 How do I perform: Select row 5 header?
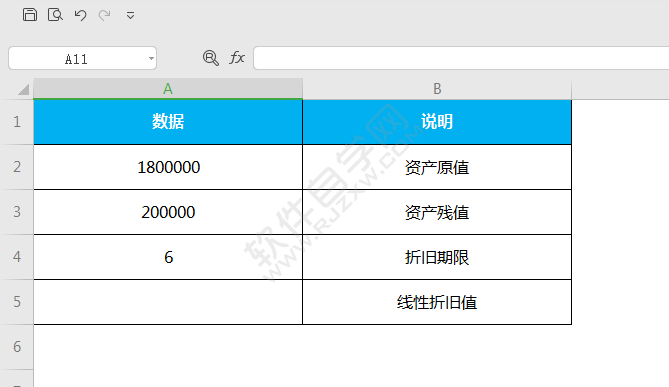[x=17, y=302]
